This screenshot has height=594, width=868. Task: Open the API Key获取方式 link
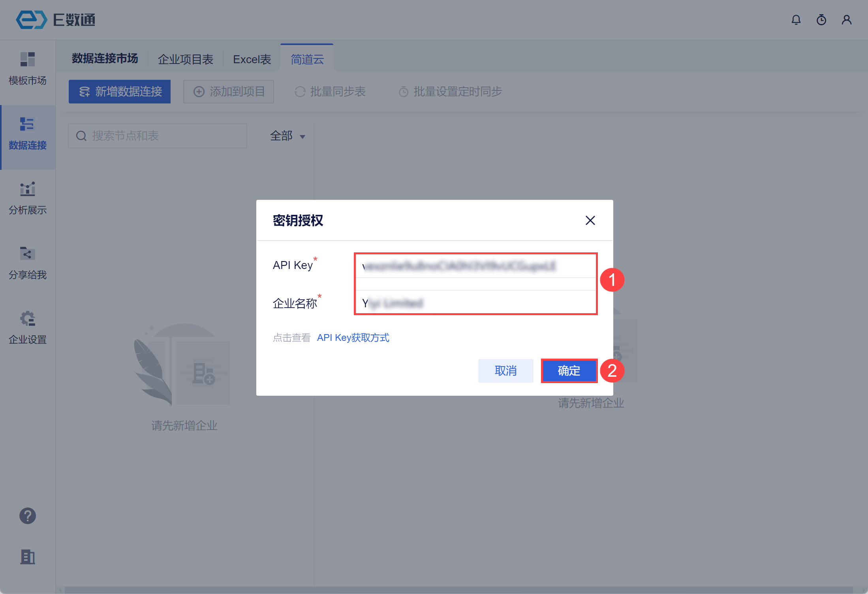pos(353,338)
